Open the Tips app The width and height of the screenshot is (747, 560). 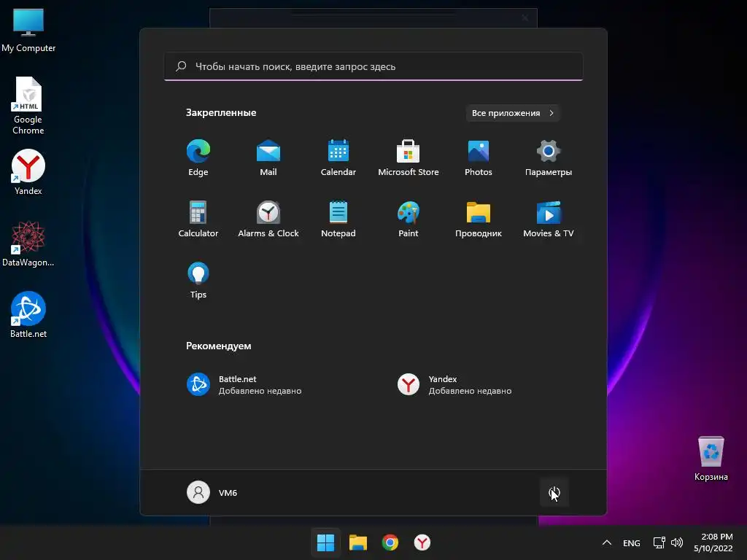pos(198,281)
